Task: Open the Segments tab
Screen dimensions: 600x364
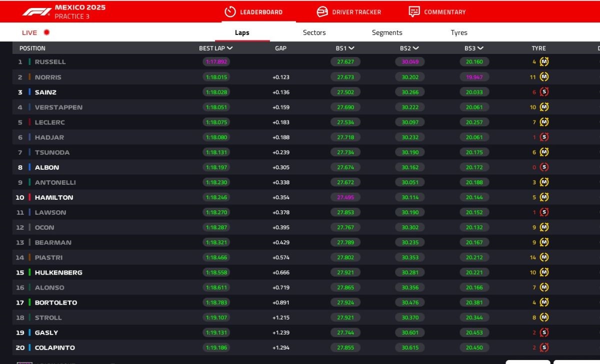Action: 386,32
